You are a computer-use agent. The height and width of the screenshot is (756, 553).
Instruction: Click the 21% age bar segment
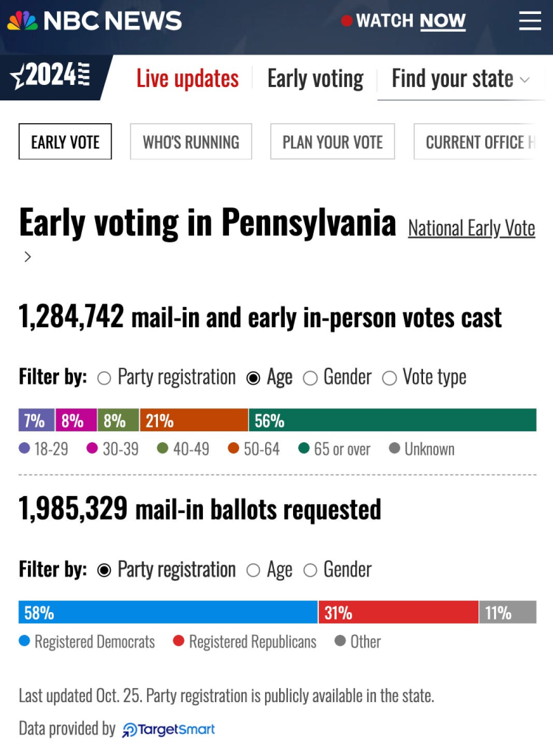coord(196,419)
